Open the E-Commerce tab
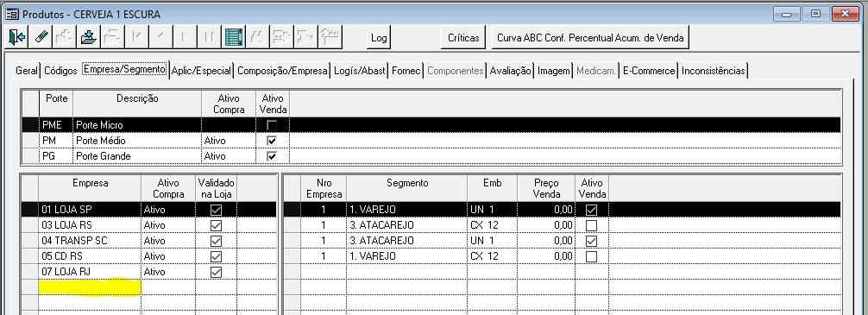 tap(649, 71)
